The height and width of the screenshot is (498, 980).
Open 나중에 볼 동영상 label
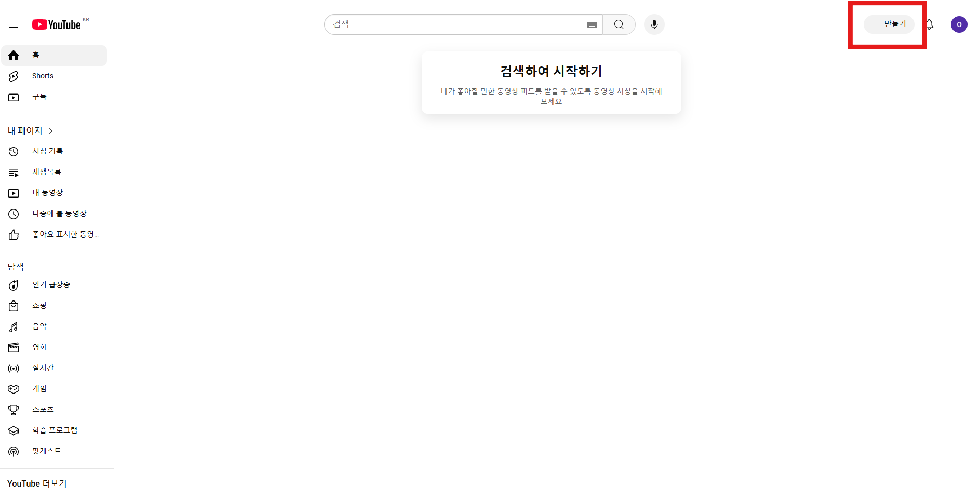click(x=59, y=214)
